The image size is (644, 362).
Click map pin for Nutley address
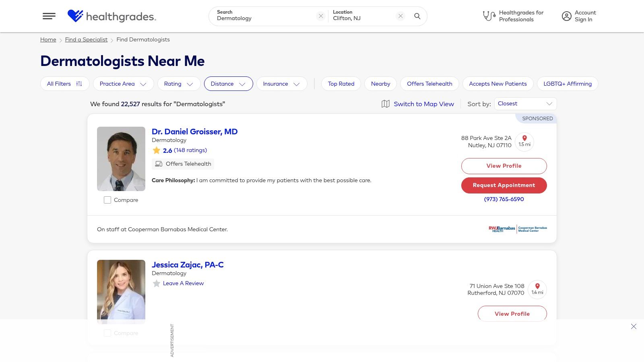pos(524,138)
